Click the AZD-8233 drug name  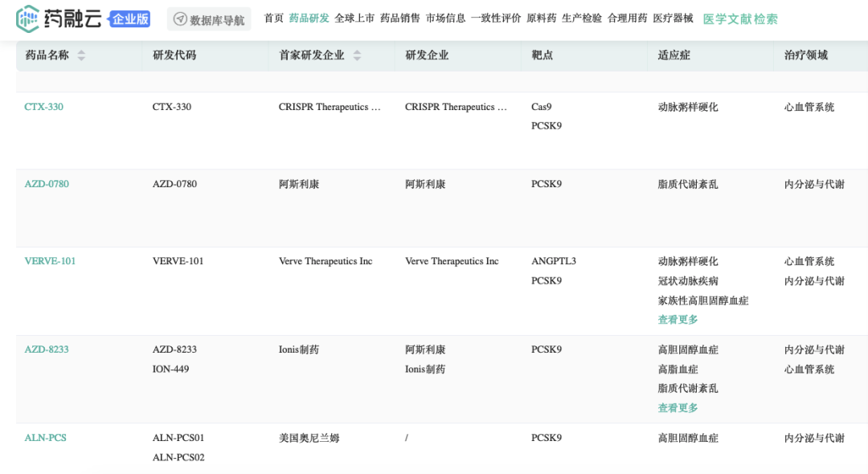tap(47, 349)
